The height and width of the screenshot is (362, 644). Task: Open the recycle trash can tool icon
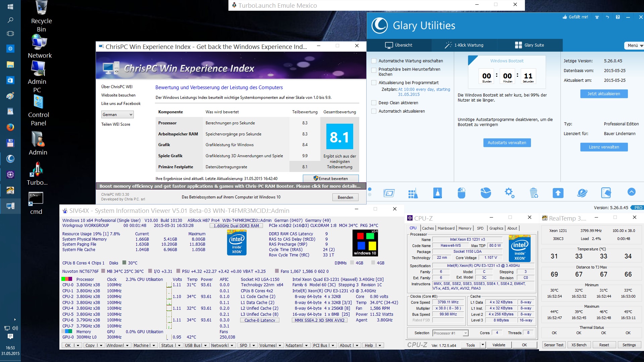(x=534, y=193)
